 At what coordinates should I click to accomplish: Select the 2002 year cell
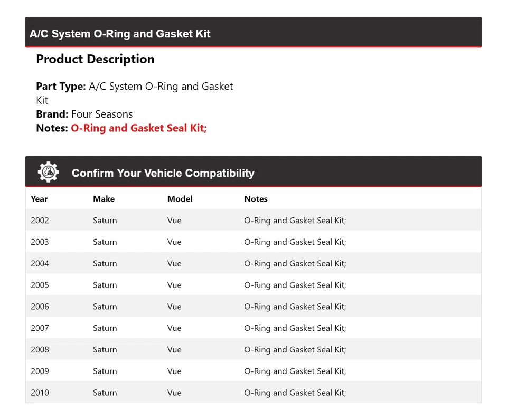pyautogui.click(x=40, y=221)
